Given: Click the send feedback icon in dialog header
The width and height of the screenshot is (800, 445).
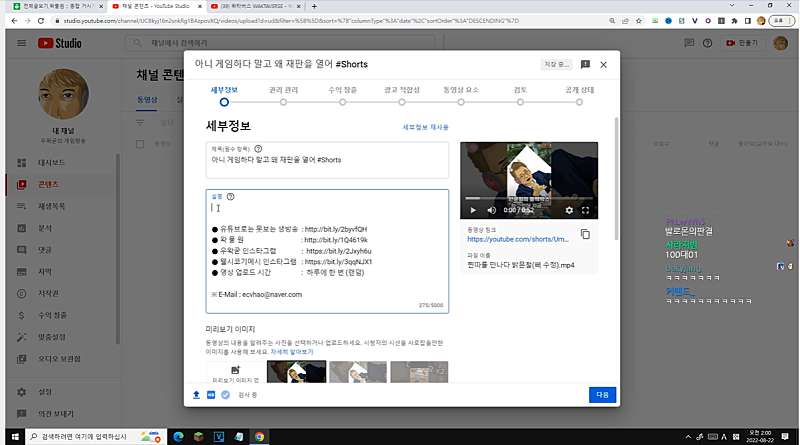Looking at the screenshot, I should tap(585, 65).
